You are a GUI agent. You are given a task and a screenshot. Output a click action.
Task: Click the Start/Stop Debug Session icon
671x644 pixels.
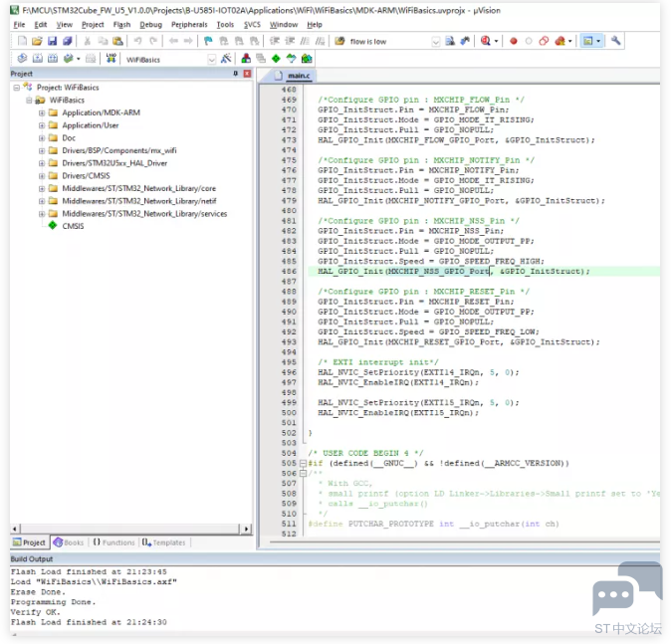coord(485,41)
